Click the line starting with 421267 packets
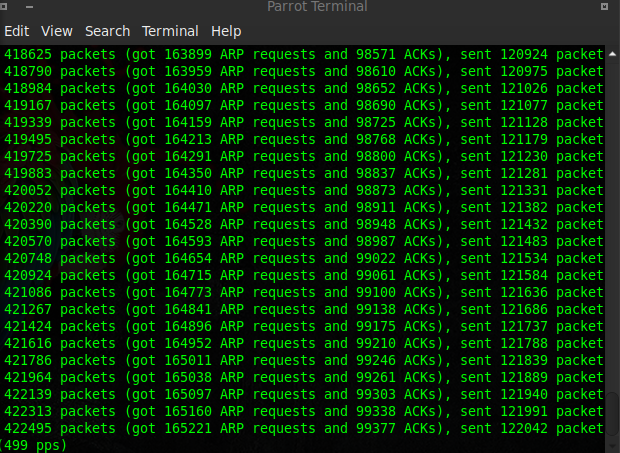620x453 pixels. [304, 309]
